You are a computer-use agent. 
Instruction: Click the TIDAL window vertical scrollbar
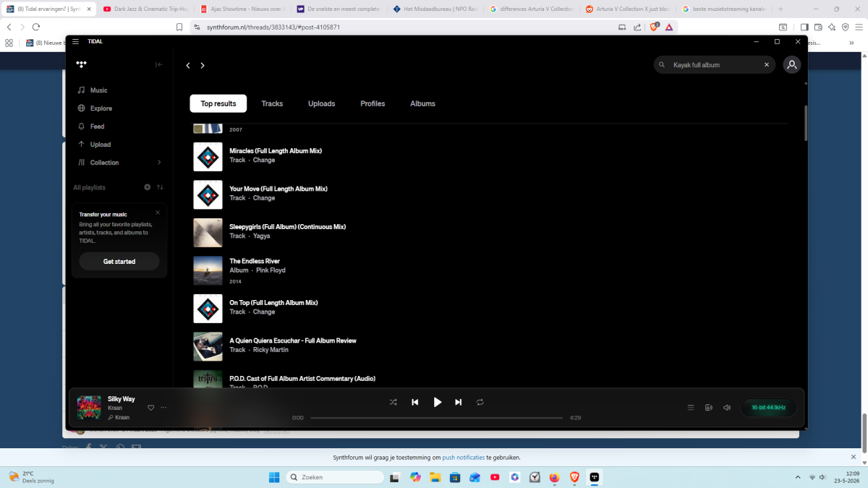805,123
